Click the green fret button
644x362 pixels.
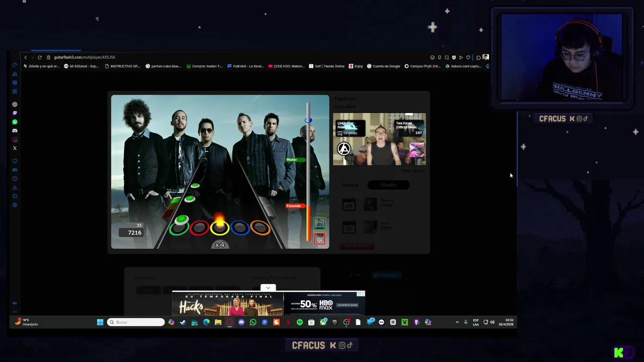click(x=179, y=228)
